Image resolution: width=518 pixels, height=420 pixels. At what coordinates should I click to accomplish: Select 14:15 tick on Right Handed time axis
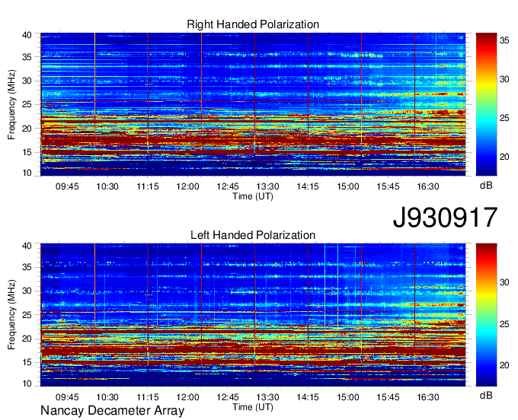click(308, 186)
